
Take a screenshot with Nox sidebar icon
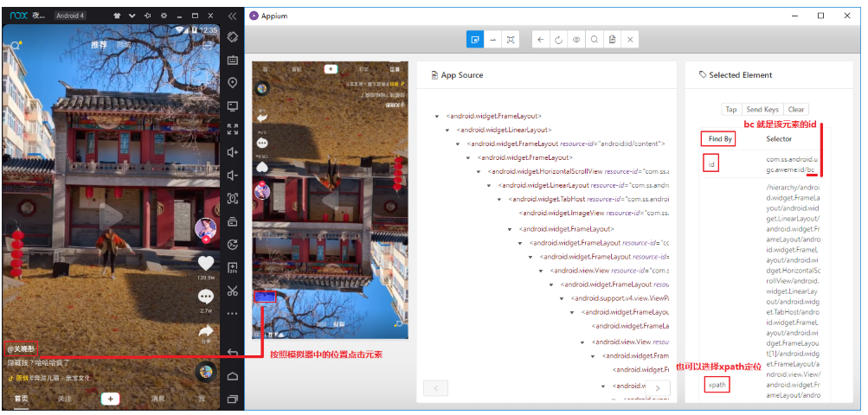point(233,199)
